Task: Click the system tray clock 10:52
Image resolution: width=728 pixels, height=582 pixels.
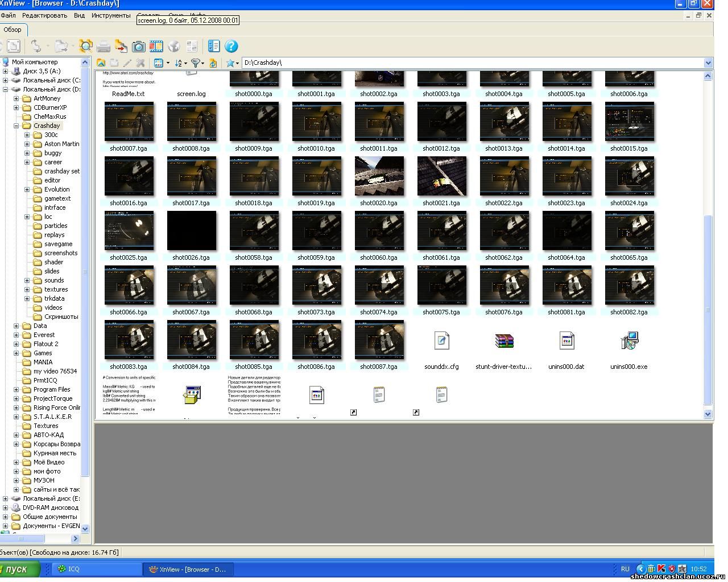Action: coord(698,569)
